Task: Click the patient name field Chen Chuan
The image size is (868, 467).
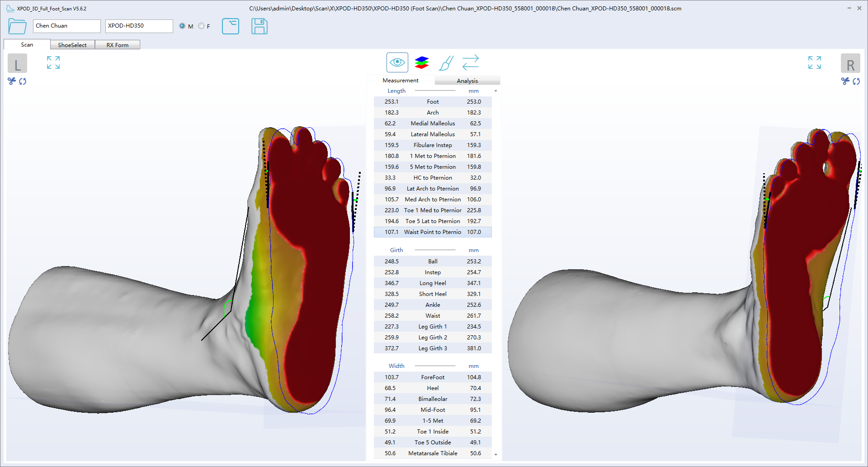Action: coord(66,26)
